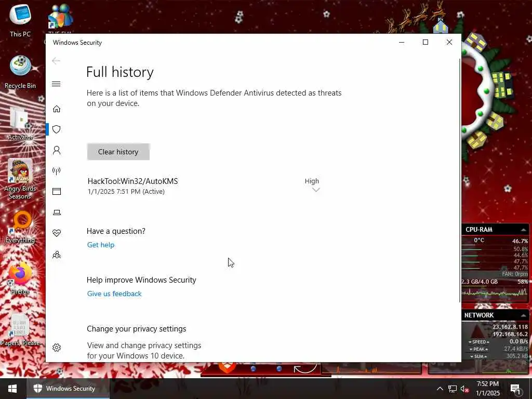Screen dimensions: 532x399
Task: Open the Home section icon
Action: [x=57, y=109]
